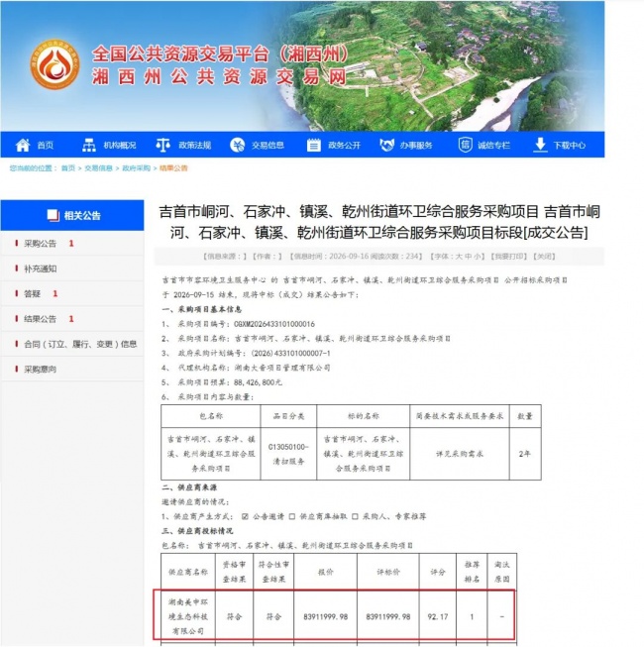This screenshot has height=647, width=644.
Task: Click the 淘汰原因 column header
Action: pos(502,572)
